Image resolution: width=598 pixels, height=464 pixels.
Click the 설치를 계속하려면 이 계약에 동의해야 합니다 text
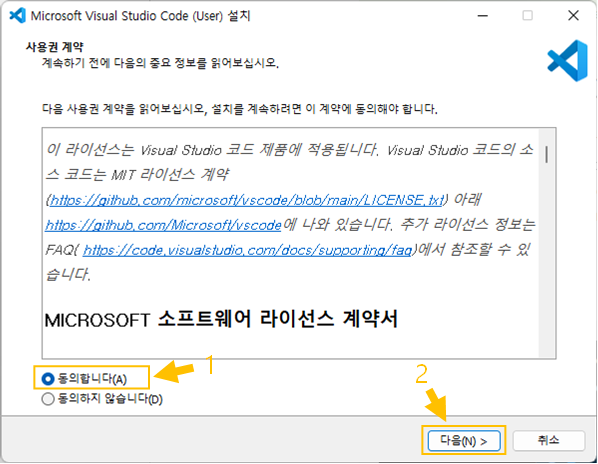(324, 109)
